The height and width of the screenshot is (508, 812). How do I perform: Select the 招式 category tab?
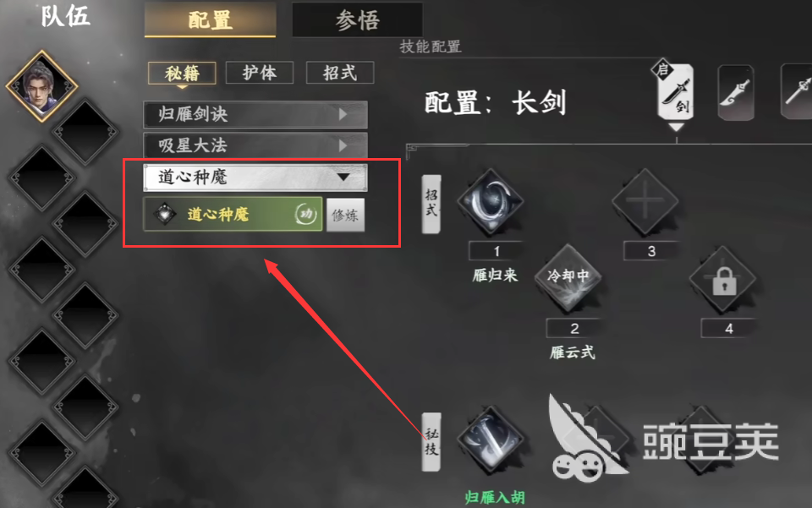340,73
